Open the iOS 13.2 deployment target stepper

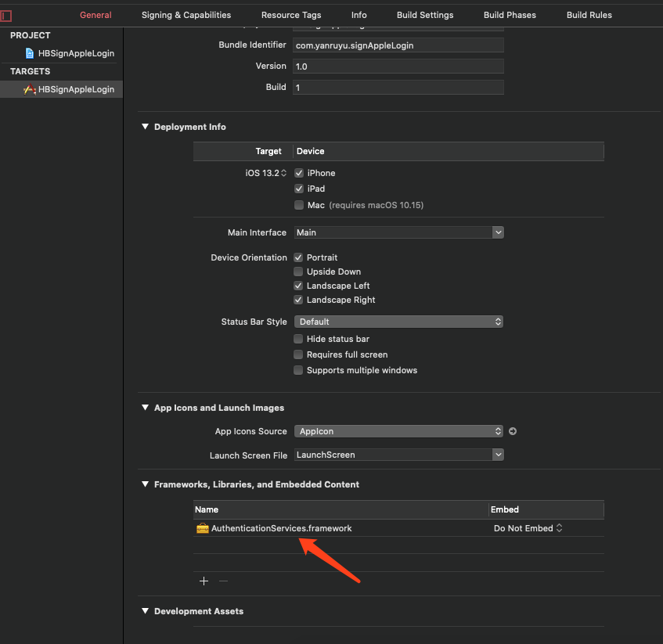click(x=283, y=173)
